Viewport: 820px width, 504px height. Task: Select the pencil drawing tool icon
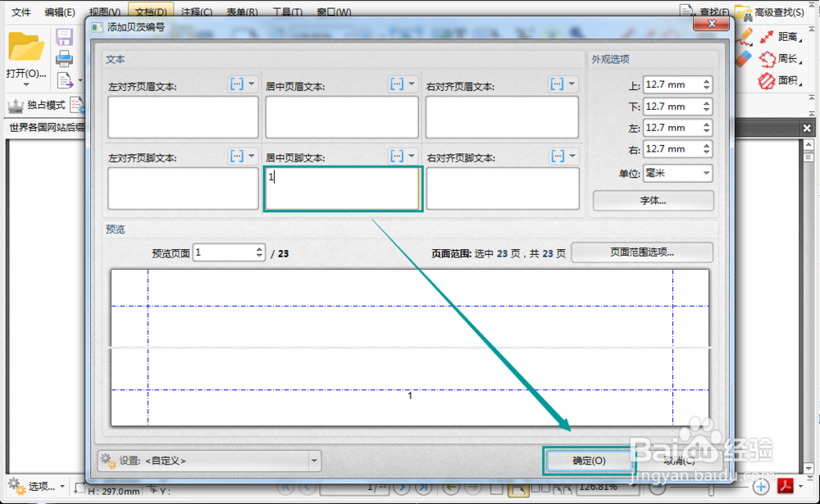tap(745, 37)
